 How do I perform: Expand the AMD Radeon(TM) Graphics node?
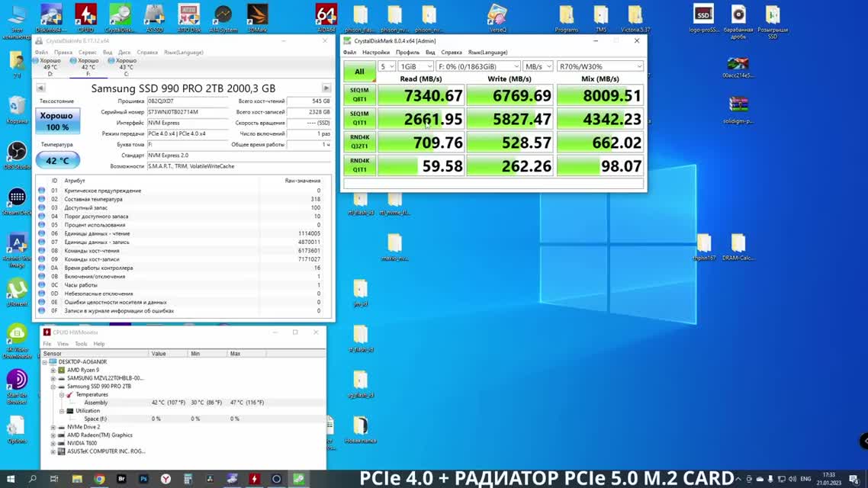(x=53, y=435)
